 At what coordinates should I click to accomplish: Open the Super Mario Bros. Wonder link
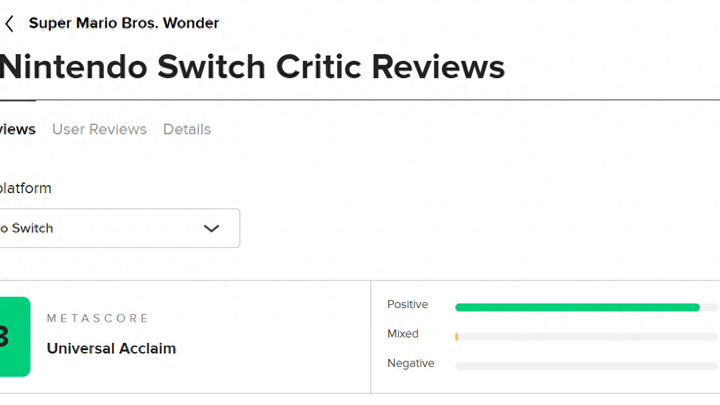click(x=124, y=23)
